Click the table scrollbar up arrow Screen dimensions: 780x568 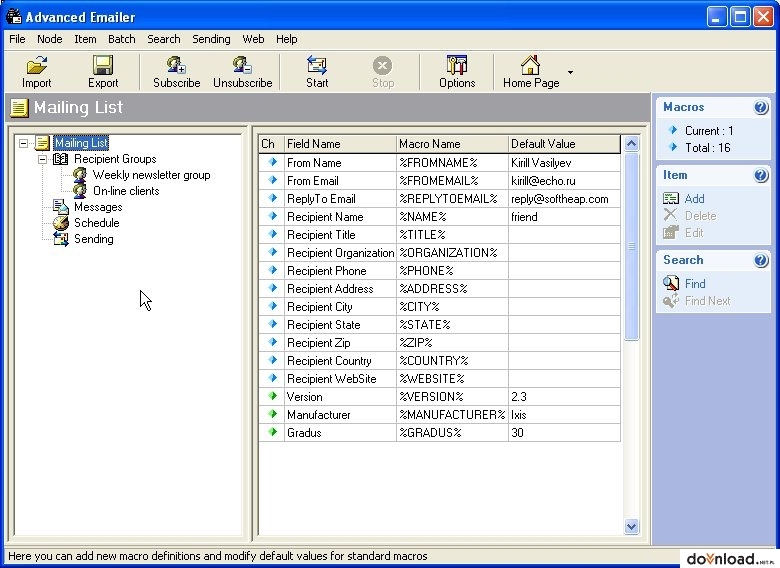pyautogui.click(x=631, y=144)
